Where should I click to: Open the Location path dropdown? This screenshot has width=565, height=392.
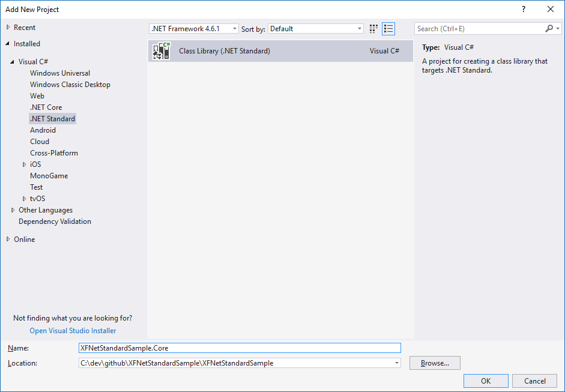(396, 363)
